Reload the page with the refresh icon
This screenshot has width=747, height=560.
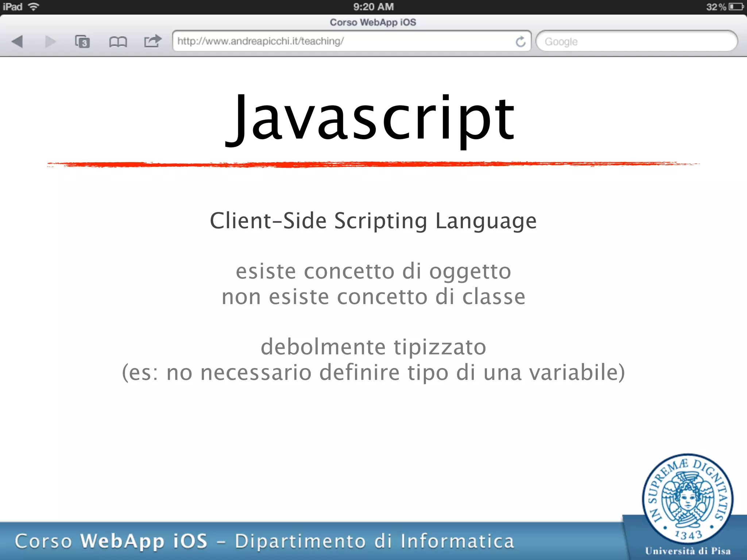(520, 42)
